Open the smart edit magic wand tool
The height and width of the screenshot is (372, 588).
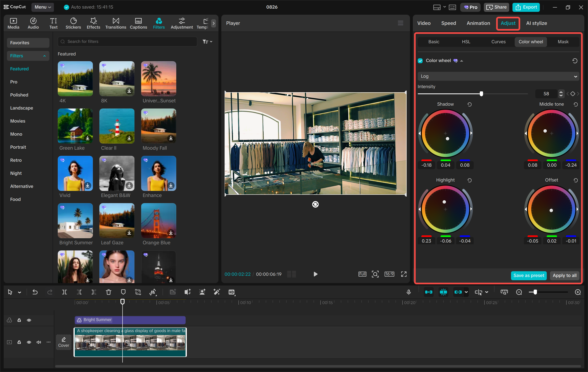(x=217, y=292)
